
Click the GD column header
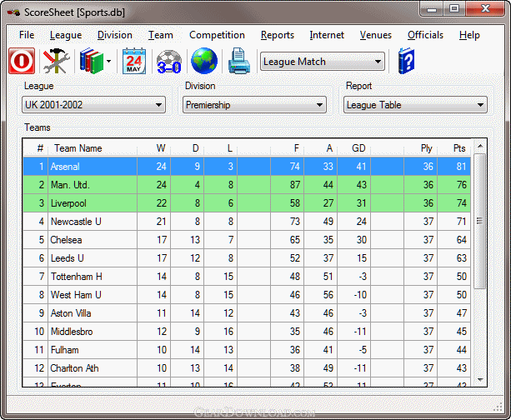click(x=353, y=148)
